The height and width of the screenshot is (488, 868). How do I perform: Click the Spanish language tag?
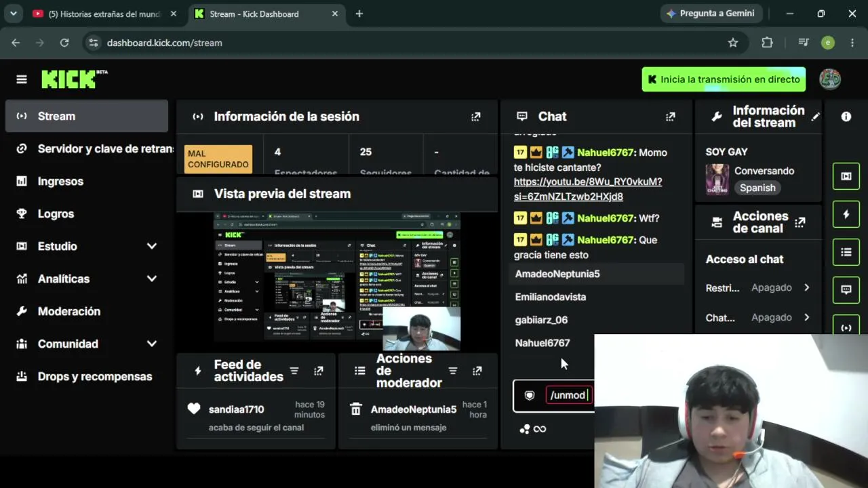tap(757, 188)
